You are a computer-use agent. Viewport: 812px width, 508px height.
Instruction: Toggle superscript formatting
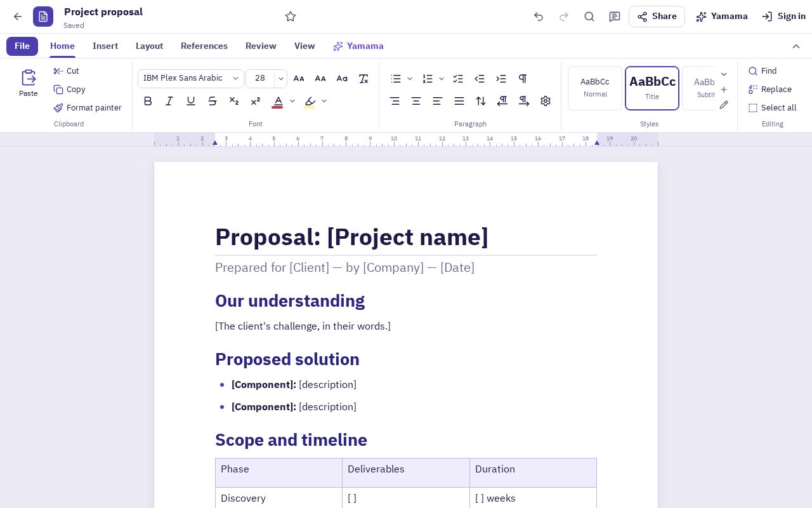pos(256,101)
